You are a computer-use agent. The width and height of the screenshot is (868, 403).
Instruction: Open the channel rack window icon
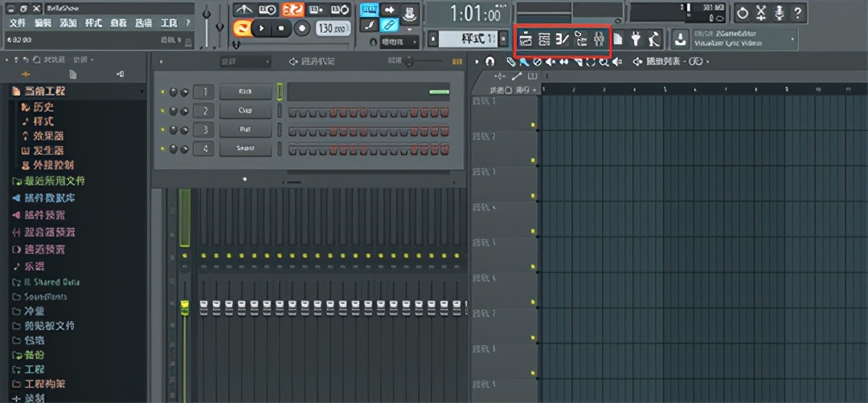coord(544,39)
